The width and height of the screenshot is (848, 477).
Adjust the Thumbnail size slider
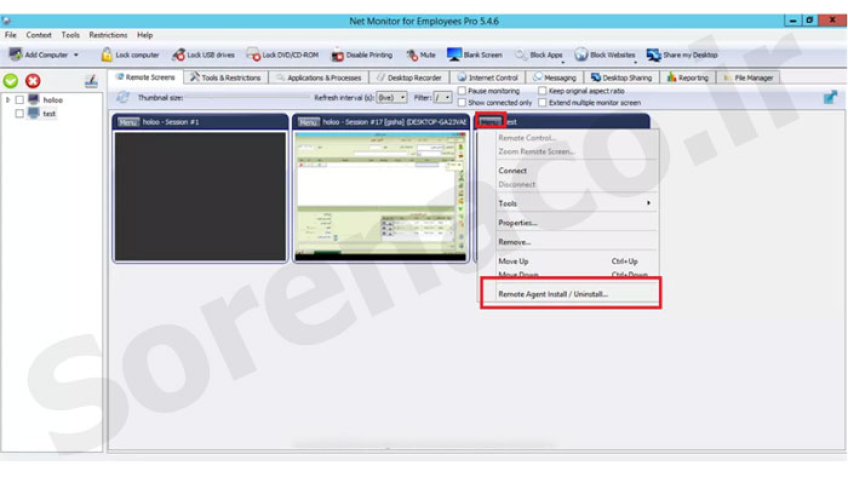247,97
